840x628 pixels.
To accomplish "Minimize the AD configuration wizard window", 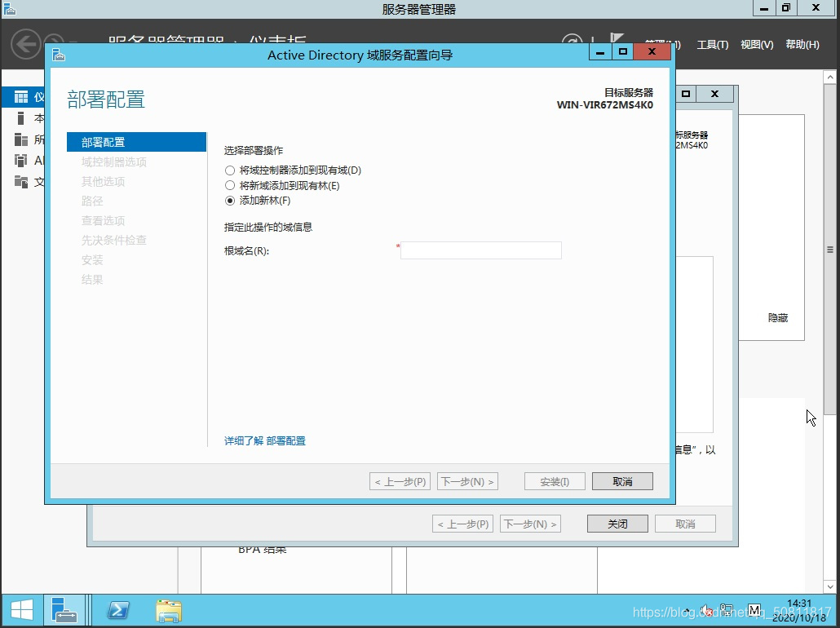I will [x=600, y=51].
